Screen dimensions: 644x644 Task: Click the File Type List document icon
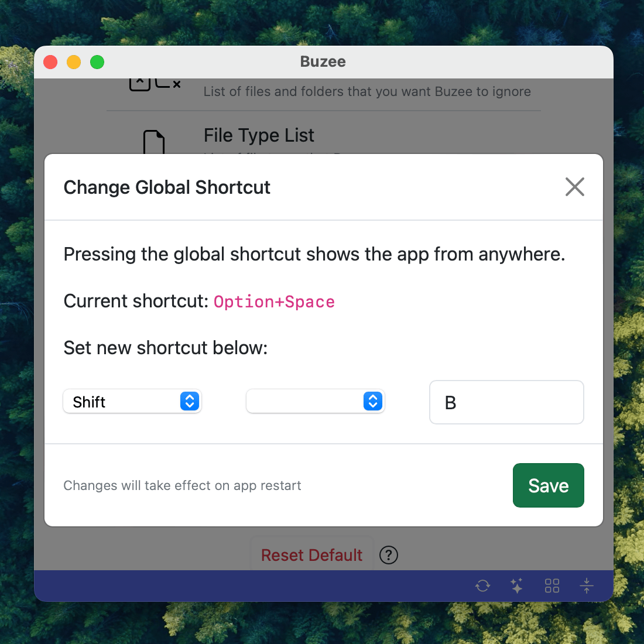pos(154,142)
